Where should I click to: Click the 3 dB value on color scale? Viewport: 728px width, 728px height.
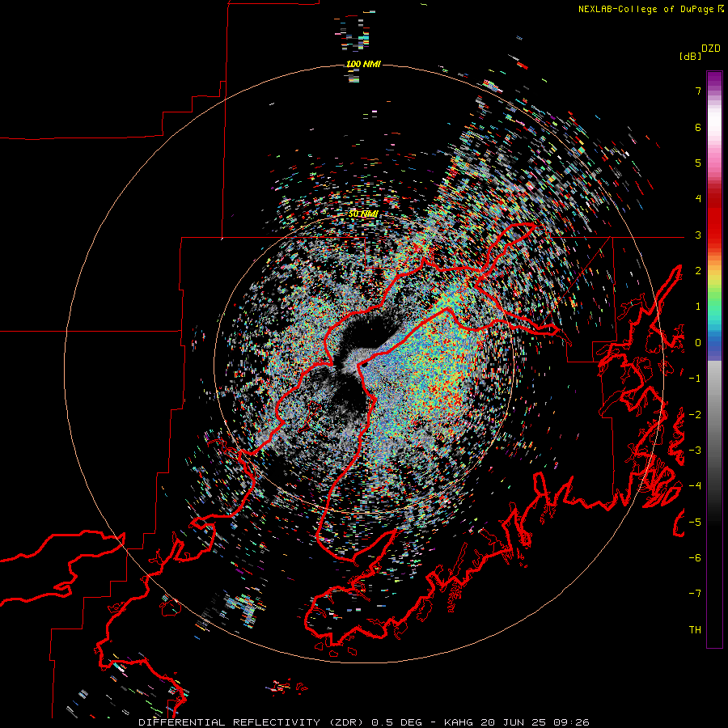[698, 235]
